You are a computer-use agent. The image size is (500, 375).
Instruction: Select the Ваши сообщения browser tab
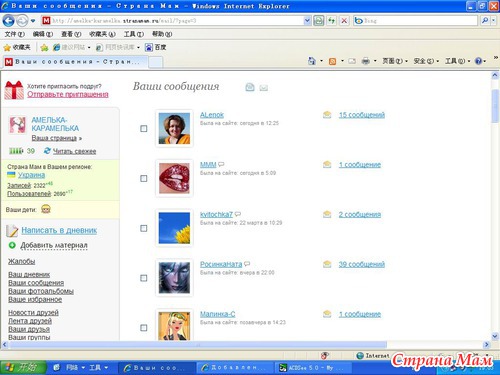(x=75, y=62)
